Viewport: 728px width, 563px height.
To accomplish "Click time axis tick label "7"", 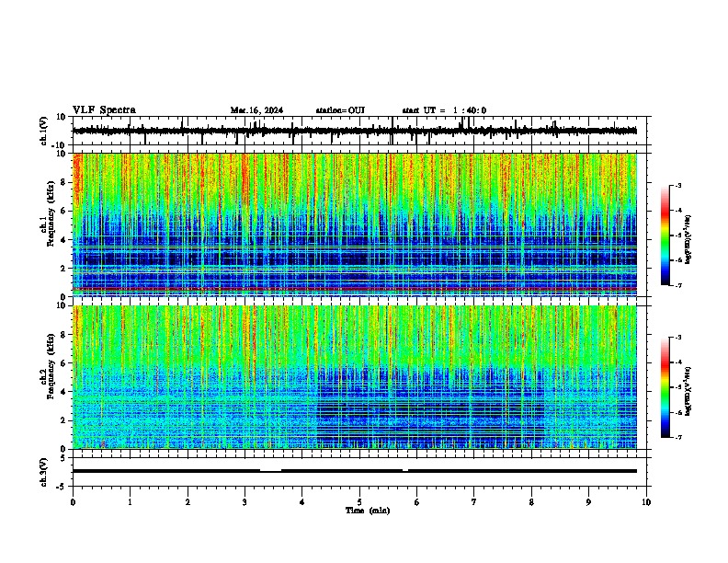I will click(474, 502).
